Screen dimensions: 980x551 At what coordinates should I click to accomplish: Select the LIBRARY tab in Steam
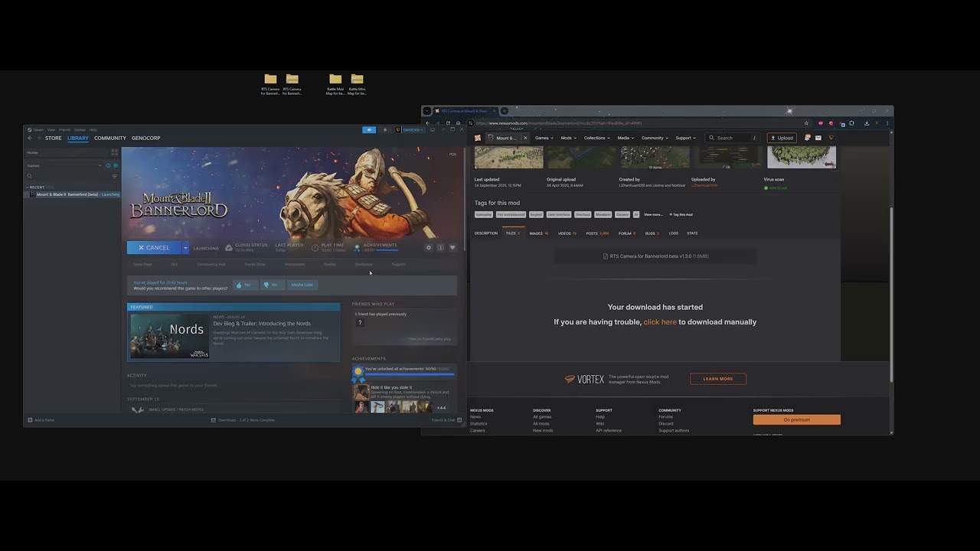coord(78,138)
